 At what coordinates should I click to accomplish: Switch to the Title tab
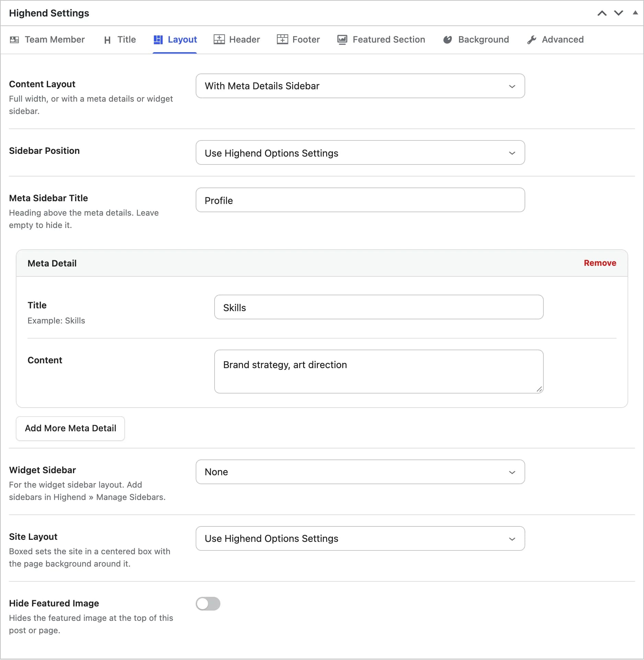coord(120,40)
